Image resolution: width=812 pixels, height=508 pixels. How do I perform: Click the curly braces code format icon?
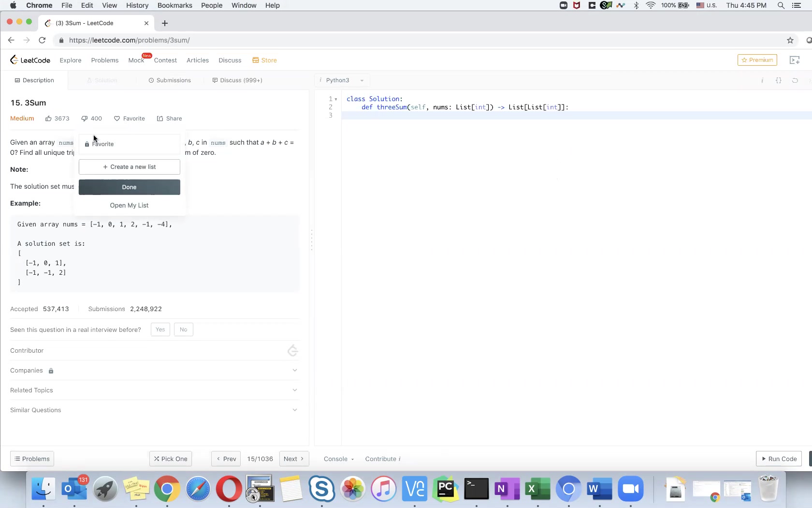tap(779, 80)
